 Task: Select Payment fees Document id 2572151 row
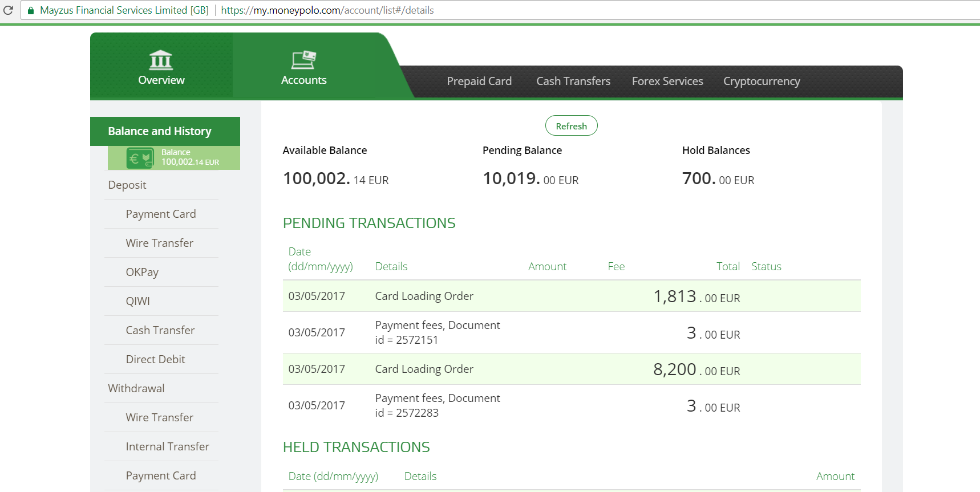click(x=572, y=332)
